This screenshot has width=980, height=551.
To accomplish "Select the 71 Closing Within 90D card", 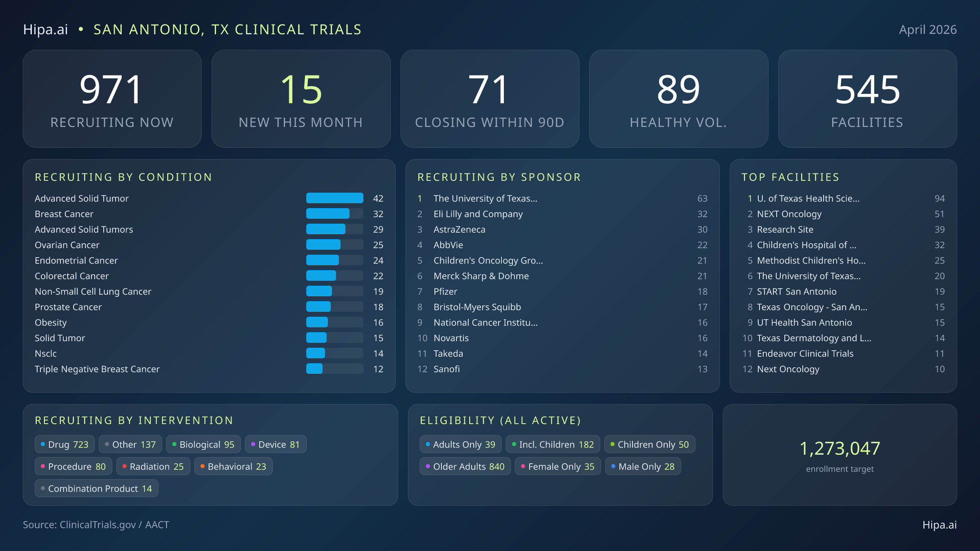I will click(x=490, y=99).
